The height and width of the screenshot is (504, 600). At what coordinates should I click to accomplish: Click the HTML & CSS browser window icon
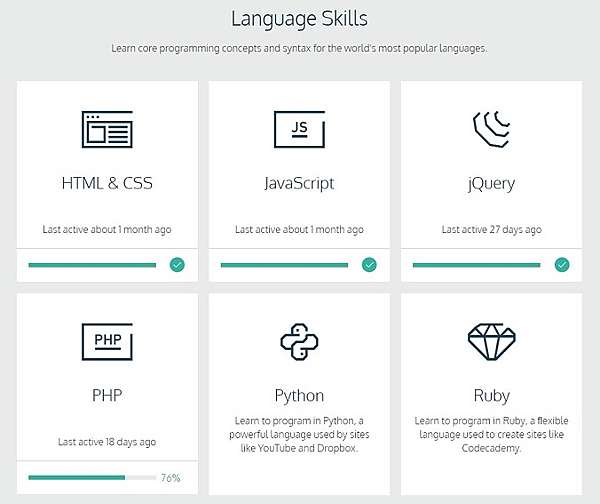click(107, 129)
